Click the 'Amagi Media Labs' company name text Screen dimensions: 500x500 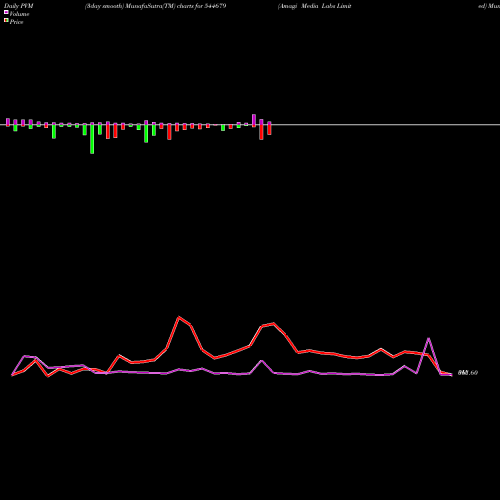pos(314,6)
